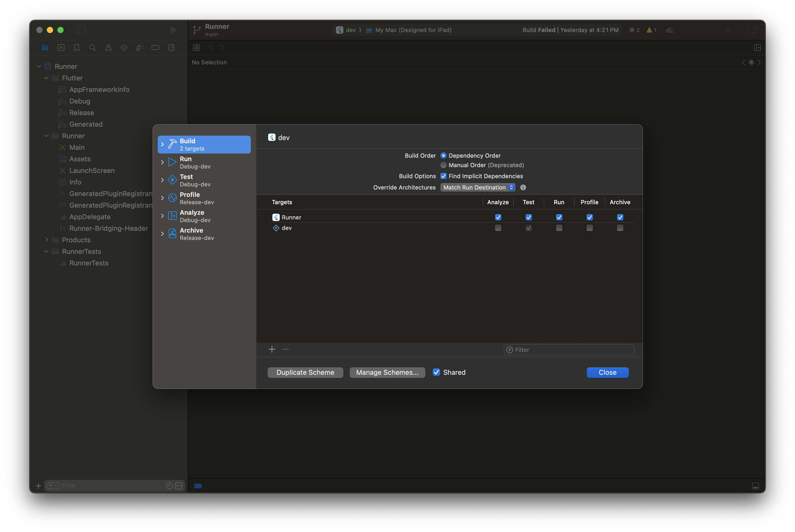Open the Issue navigator warning icon
The image size is (795, 532).
(108, 48)
